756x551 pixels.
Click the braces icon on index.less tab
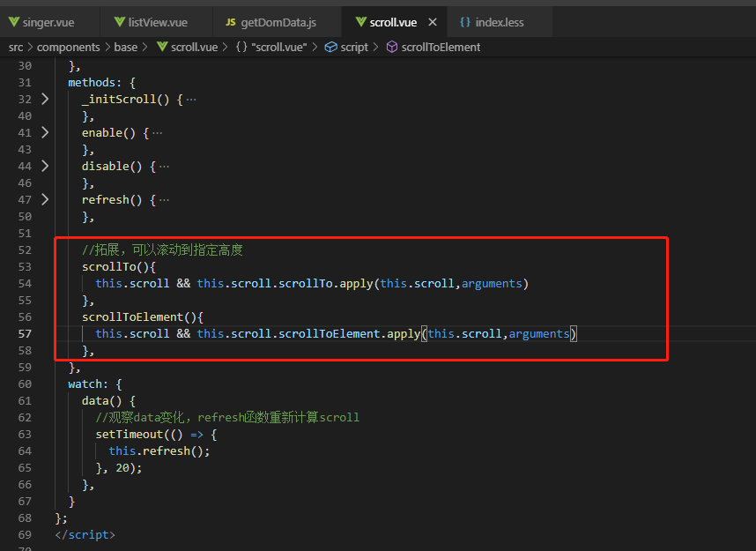point(464,22)
